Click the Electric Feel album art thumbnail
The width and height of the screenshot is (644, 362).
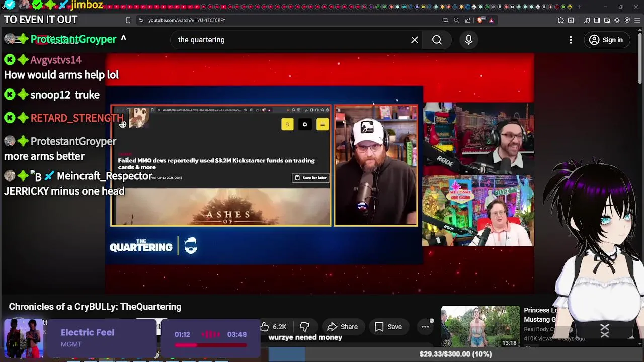tap(24, 338)
